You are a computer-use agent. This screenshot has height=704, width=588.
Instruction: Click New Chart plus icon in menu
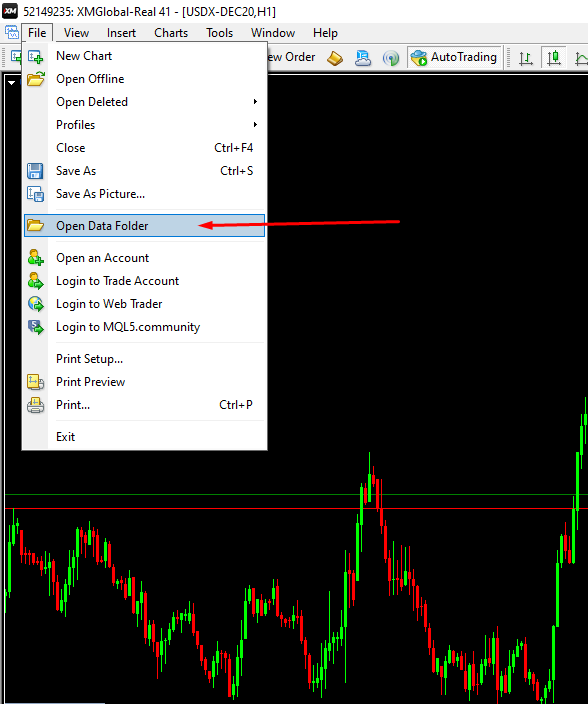point(35,57)
